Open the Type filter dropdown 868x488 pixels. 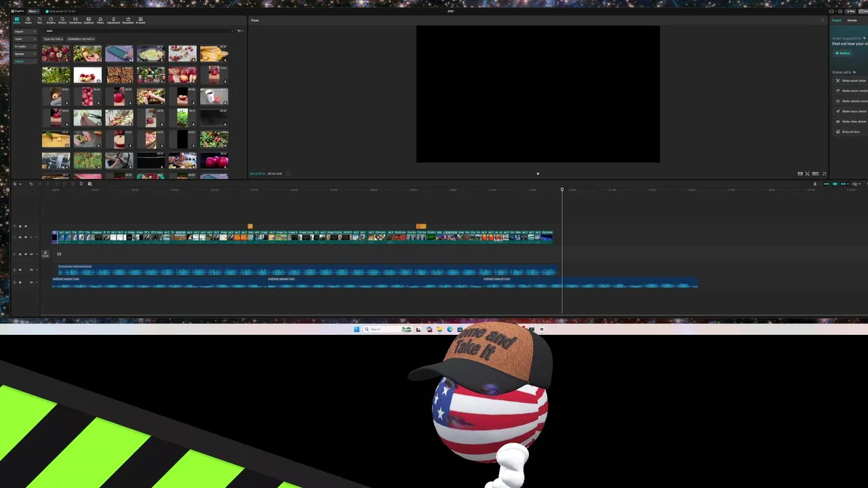pyautogui.click(x=53, y=39)
